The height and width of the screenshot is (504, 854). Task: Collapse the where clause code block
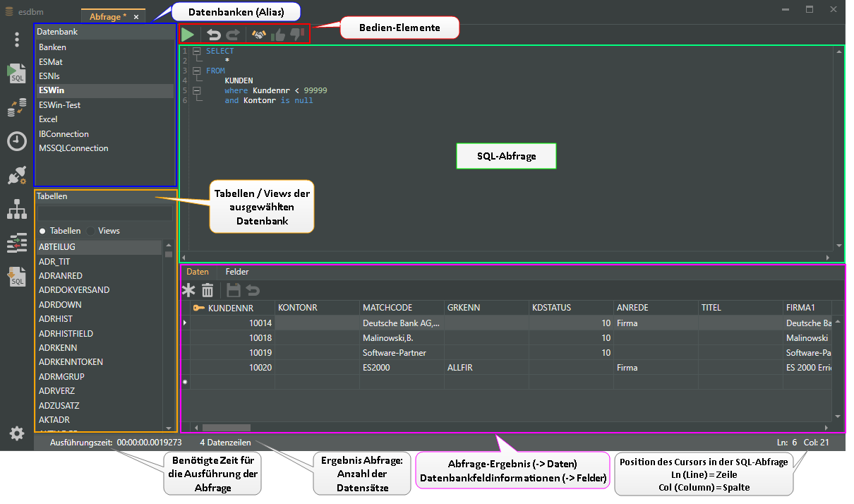click(x=196, y=90)
